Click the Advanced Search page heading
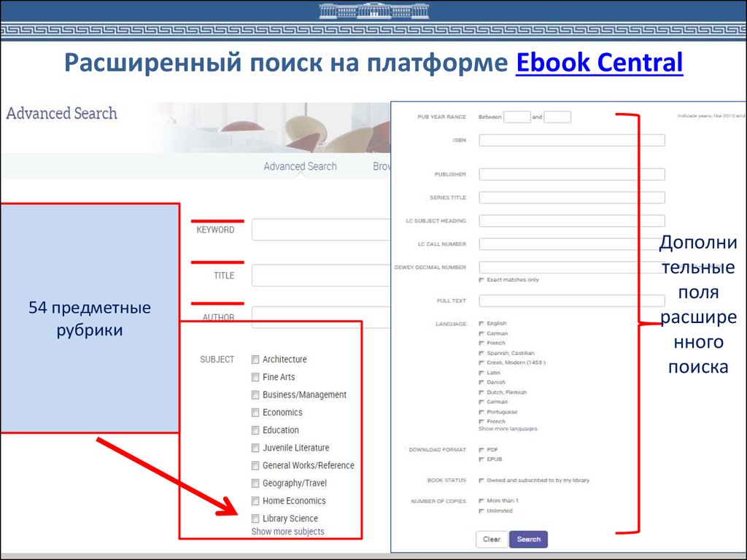Screen dimensions: 747x560 61,113
